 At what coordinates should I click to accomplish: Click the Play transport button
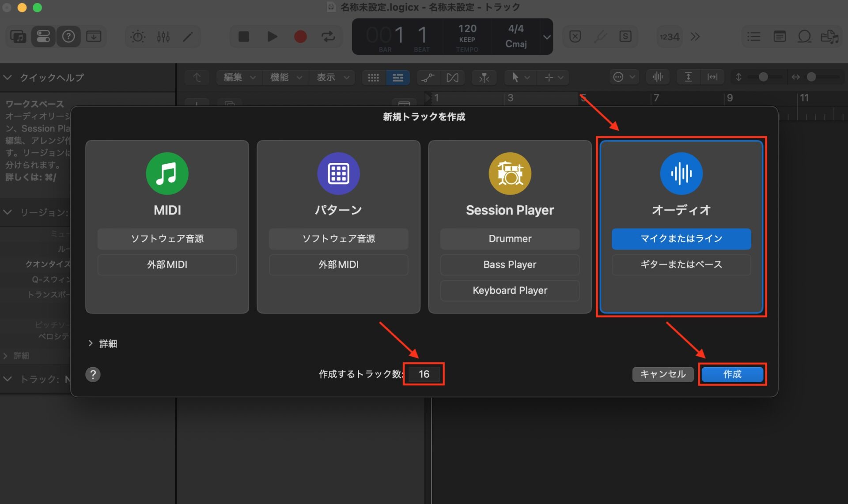pos(272,37)
